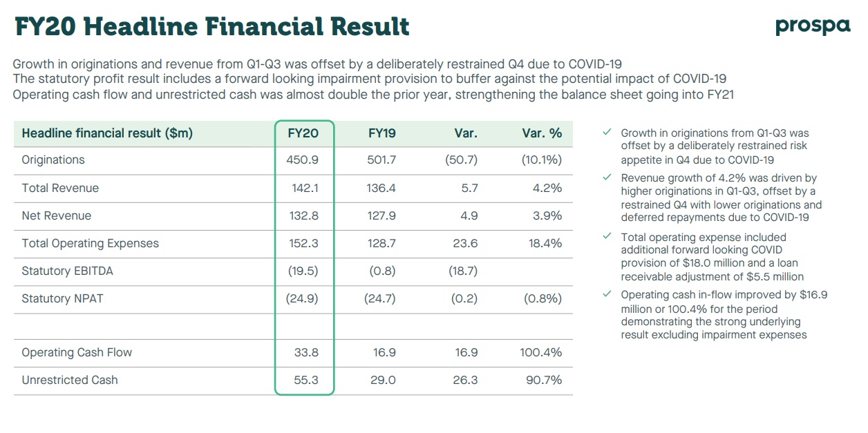Click the "Var. %" column header
Viewport: 868px width, 433px height.
point(542,133)
